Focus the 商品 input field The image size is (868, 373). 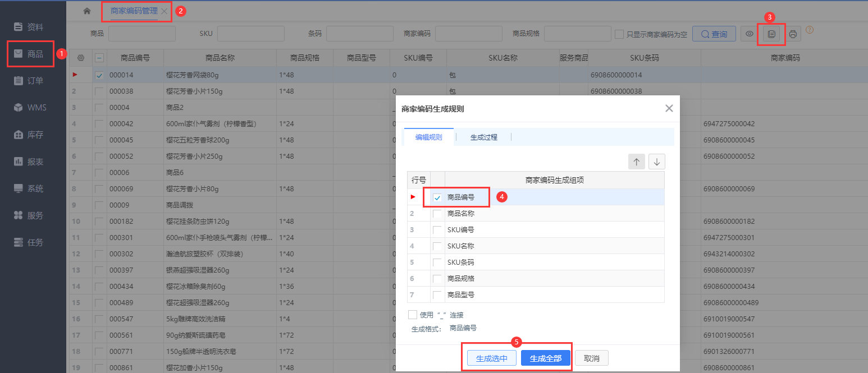[x=142, y=34]
